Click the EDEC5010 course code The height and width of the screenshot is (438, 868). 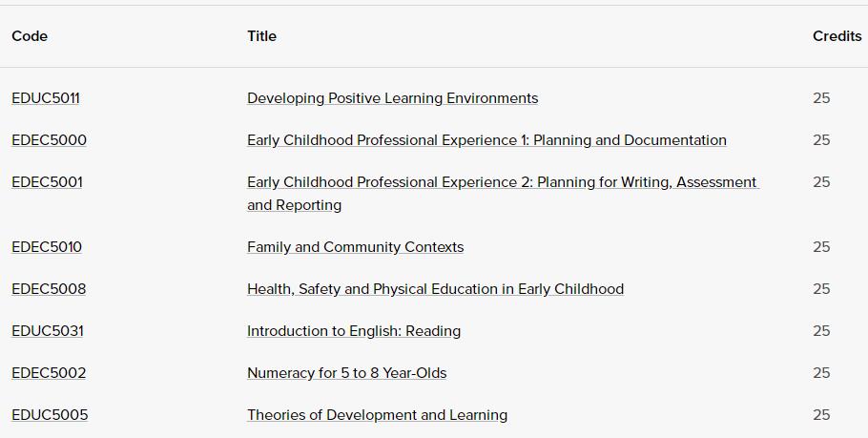coord(47,247)
